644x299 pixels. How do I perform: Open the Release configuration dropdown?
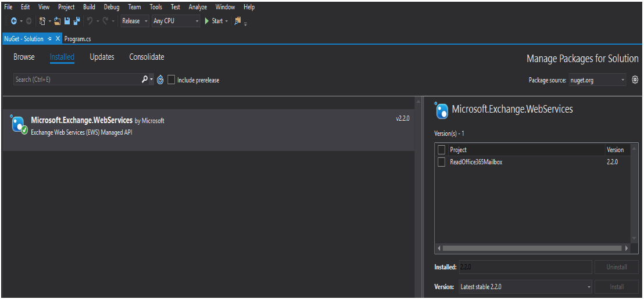(x=135, y=21)
